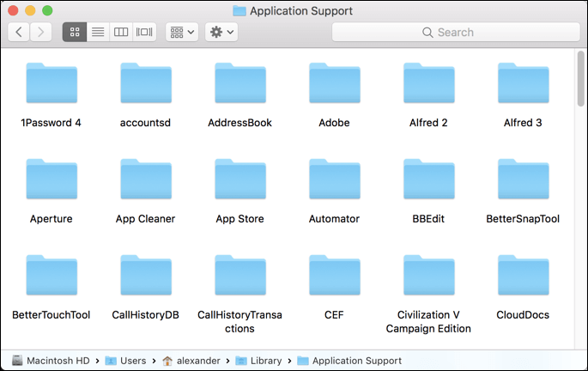Click the "CEF" folder name label
This screenshot has height=371, width=588.
[334, 314]
